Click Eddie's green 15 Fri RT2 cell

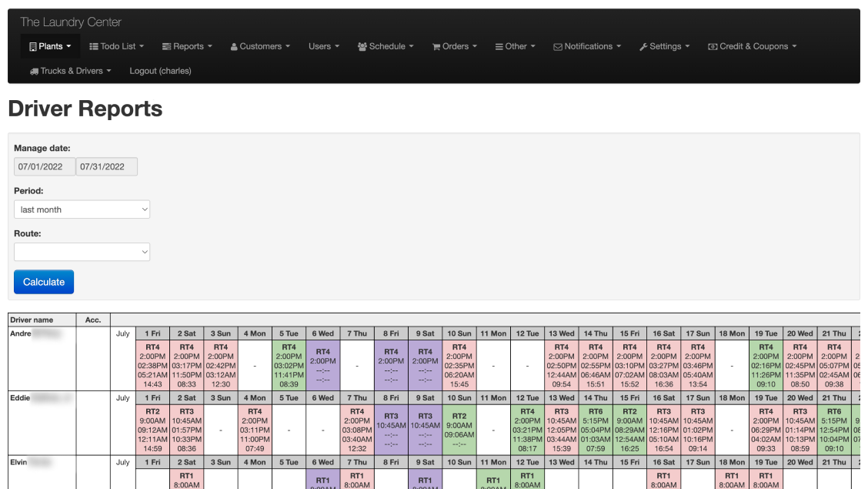pos(630,430)
